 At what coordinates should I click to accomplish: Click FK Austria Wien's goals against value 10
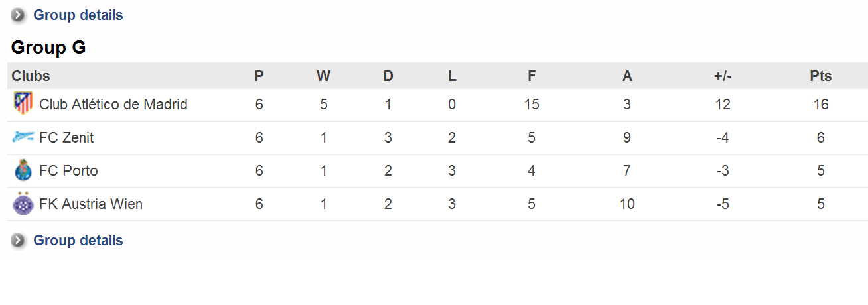pos(627,204)
